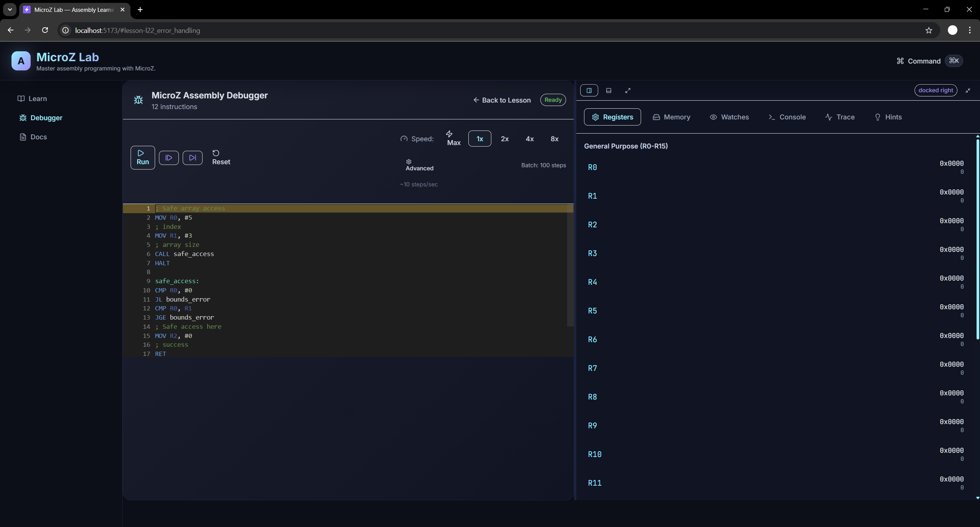Switch to the Memory tab
This screenshot has width=980, height=527.
tap(671, 117)
